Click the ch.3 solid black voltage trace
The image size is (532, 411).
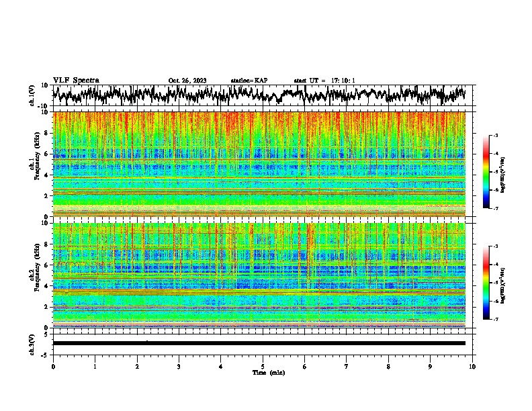[x=259, y=343]
